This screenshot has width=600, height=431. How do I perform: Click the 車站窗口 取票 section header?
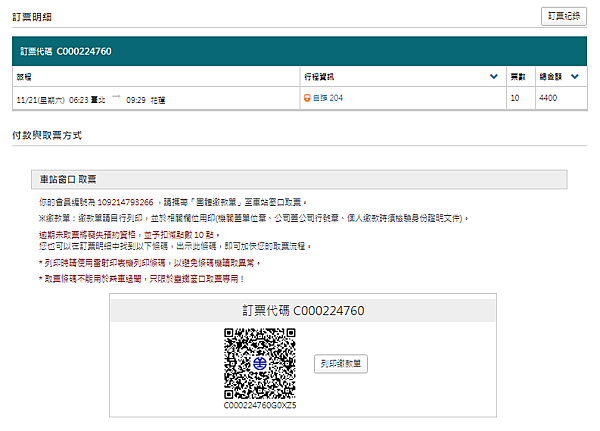tap(299, 180)
